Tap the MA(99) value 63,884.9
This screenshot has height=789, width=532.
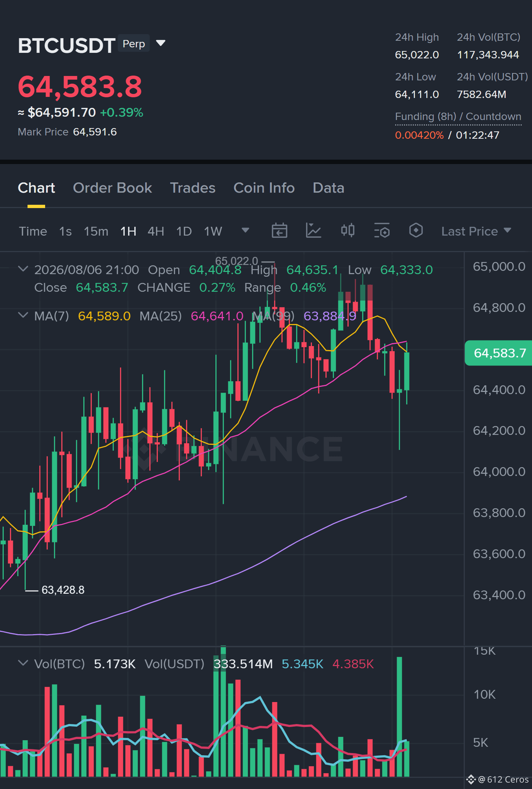click(330, 316)
